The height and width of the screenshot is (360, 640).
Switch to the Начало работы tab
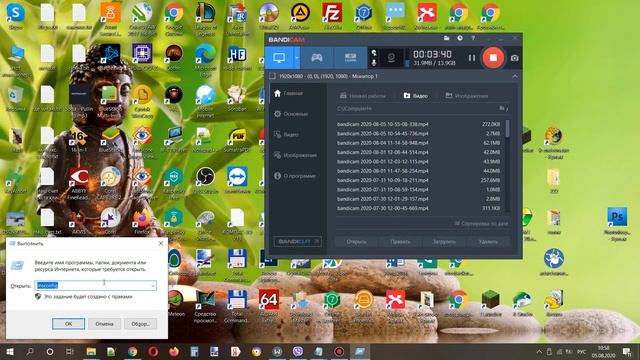[x=363, y=96]
